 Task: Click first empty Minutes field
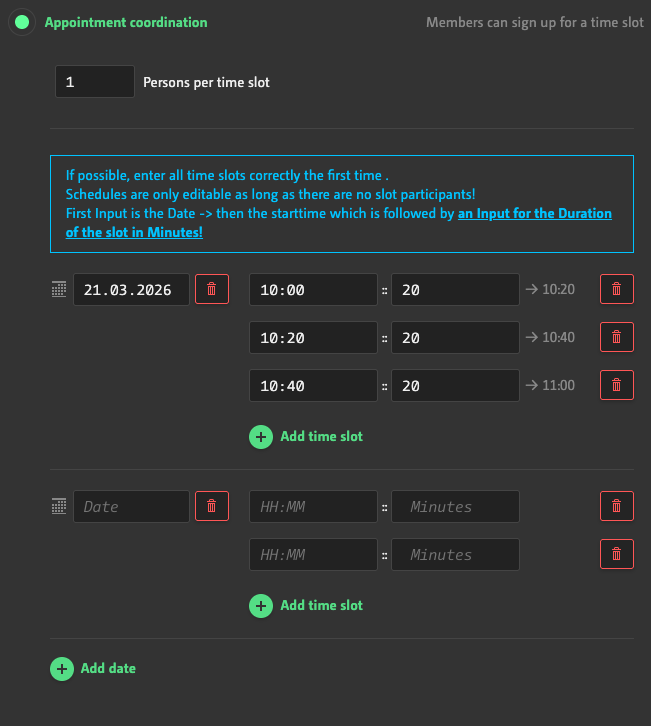point(455,507)
